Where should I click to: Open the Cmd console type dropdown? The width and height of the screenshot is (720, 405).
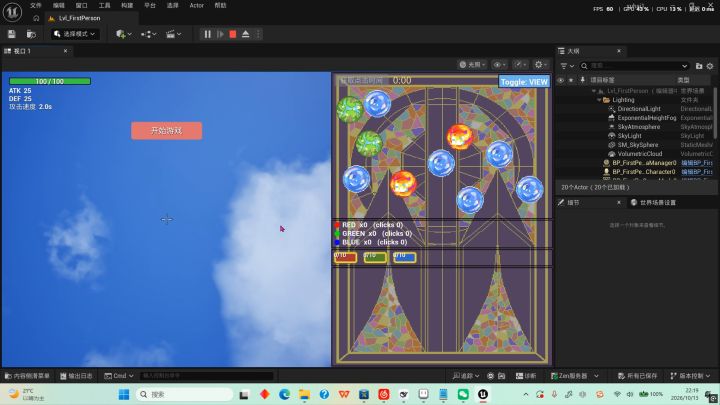pyautogui.click(x=118, y=376)
